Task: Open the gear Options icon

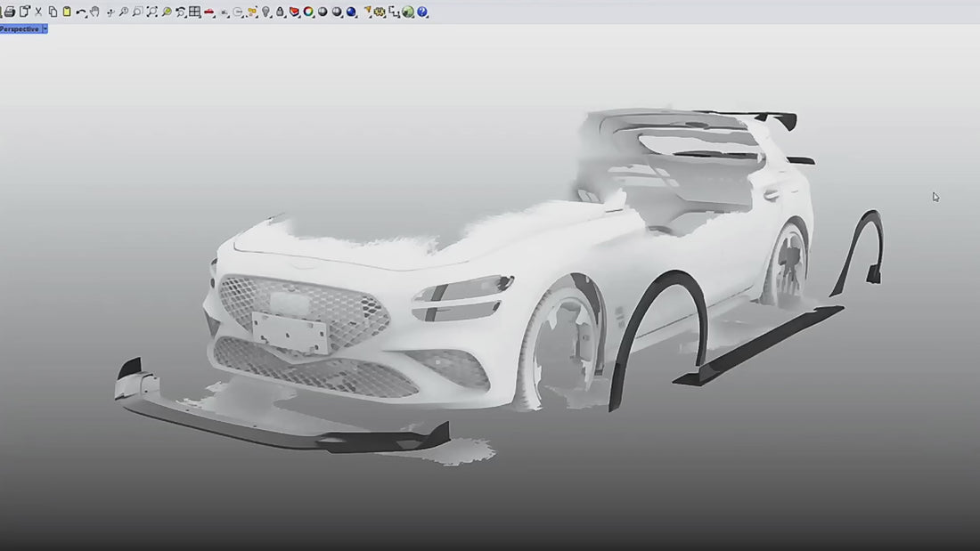Action: (x=380, y=12)
